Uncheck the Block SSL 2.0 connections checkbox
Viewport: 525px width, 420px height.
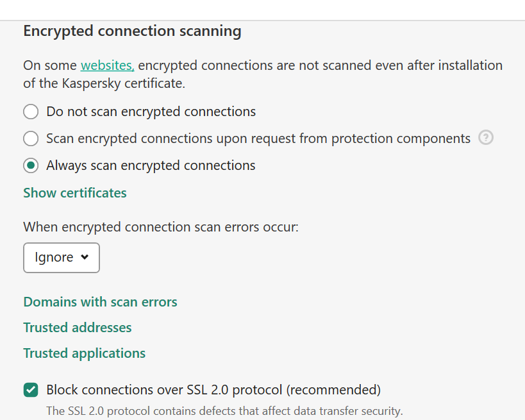[31, 390]
